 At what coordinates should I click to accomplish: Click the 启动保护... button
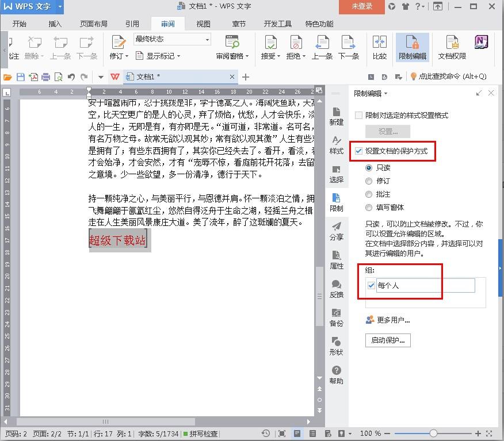388,340
